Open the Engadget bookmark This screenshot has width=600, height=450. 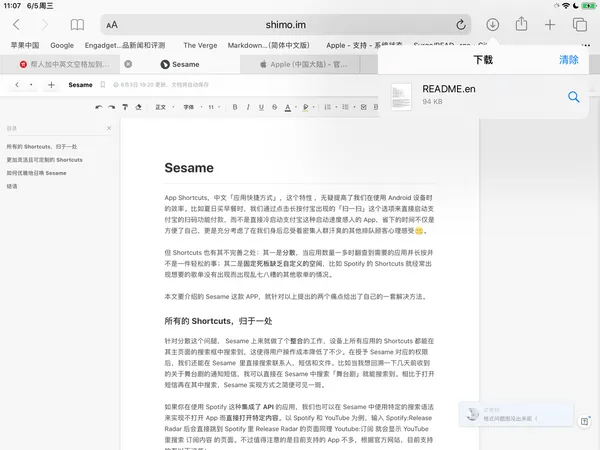(x=125, y=45)
